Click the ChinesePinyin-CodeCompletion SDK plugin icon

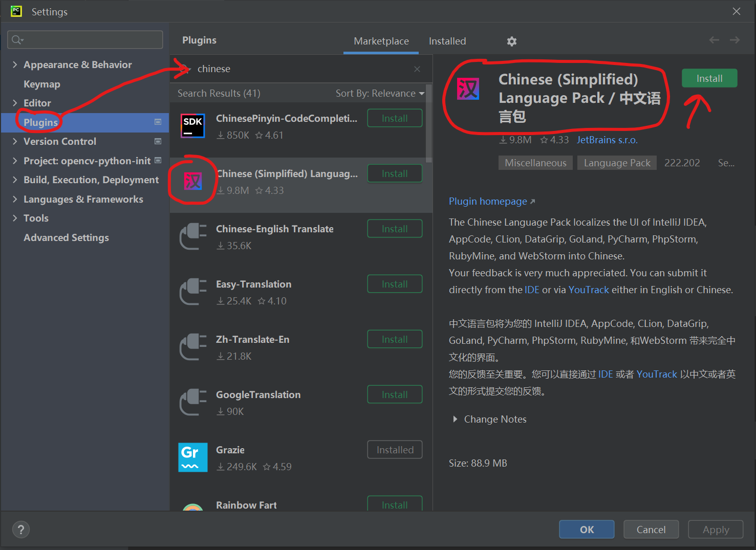(193, 126)
